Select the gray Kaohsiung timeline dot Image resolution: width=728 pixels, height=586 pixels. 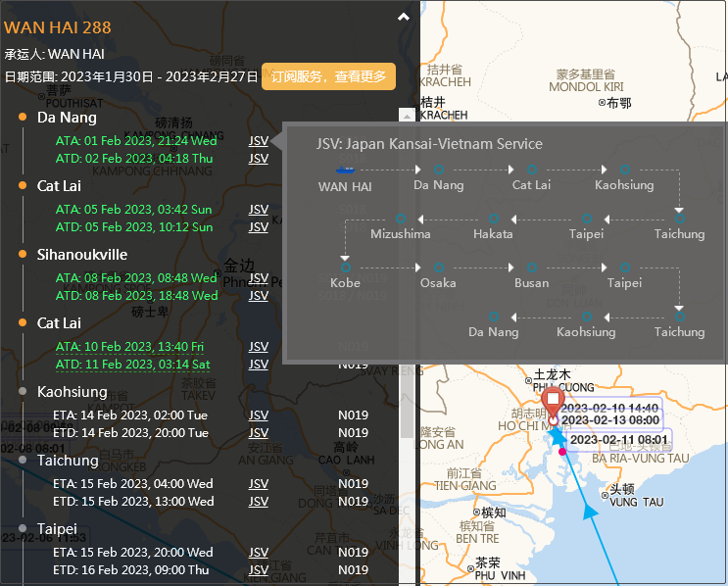23,392
